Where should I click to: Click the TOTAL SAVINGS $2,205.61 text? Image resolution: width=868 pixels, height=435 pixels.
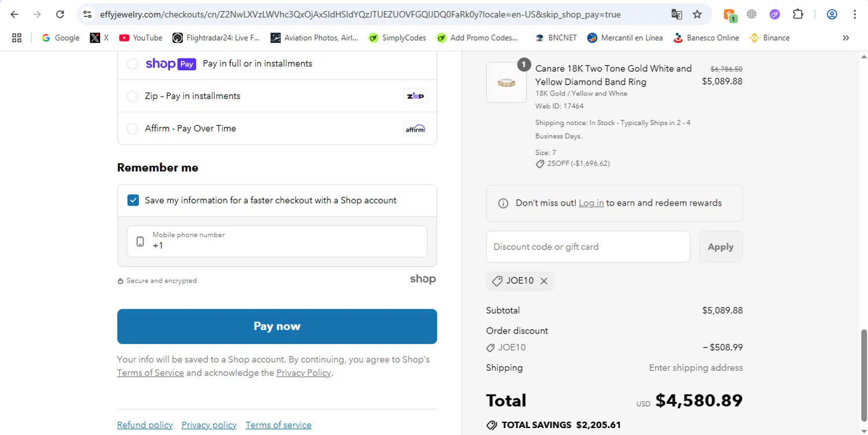point(561,425)
